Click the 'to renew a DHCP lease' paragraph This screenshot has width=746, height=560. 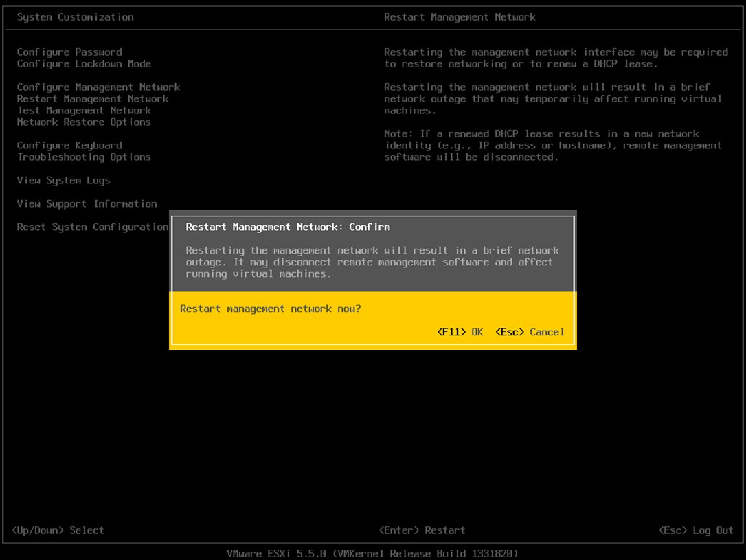(x=556, y=58)
